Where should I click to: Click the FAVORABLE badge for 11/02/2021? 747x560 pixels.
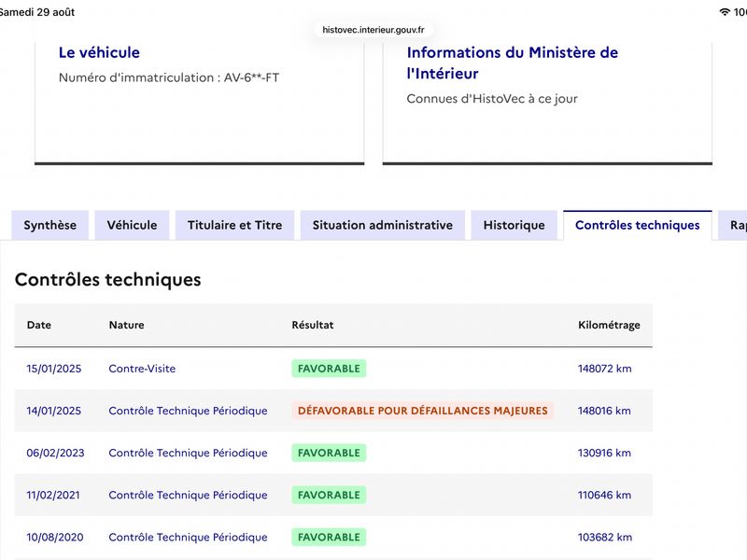[x=329, y=495]
